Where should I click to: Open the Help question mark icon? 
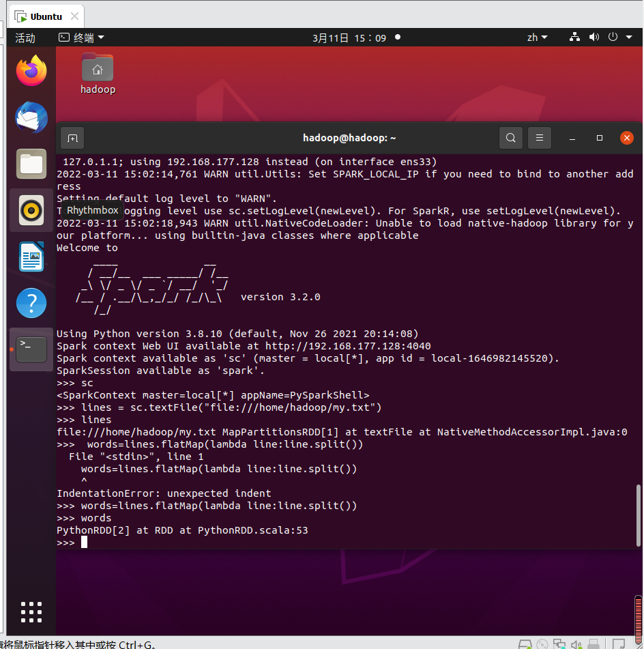coord(31,303)
